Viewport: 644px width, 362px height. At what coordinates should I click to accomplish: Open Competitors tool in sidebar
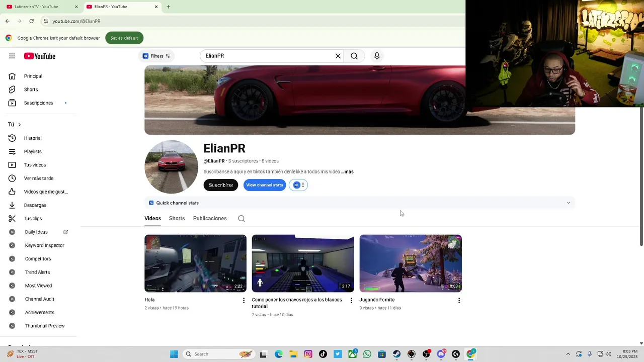click(x=38, y=259)
